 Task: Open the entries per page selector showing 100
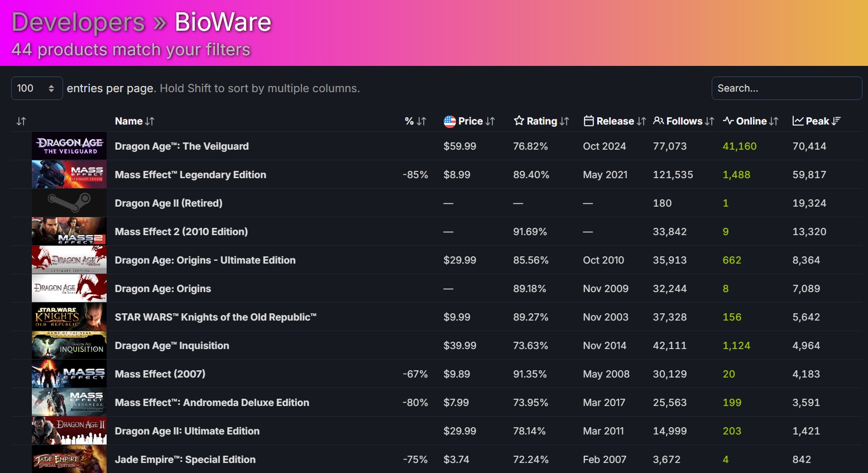point(37,88)
